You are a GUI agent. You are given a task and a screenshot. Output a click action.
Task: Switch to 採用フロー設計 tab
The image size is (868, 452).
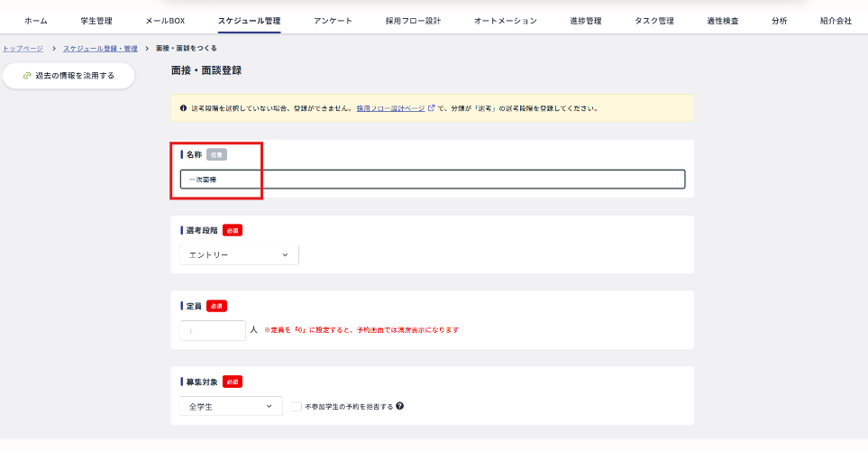coord(413,21)
